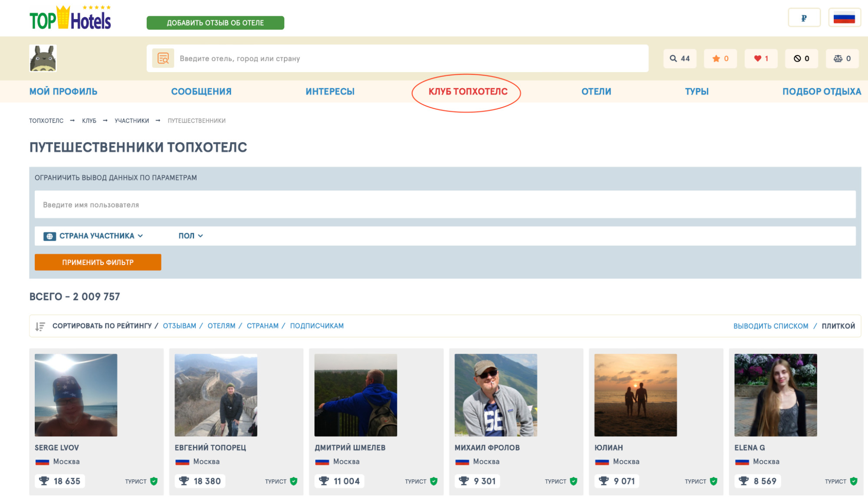
Task: Select the Плиткой tile view
Action: (x=838, y=326)
